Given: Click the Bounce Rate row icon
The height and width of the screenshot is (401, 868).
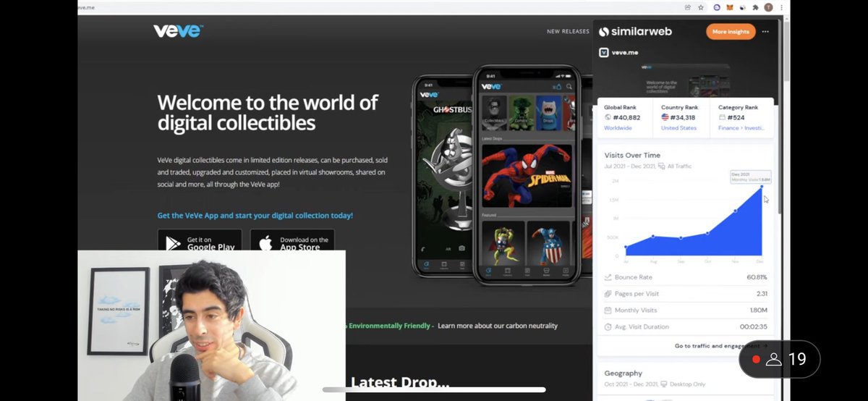Looking at the screenshot, I should tap(608, 277).
